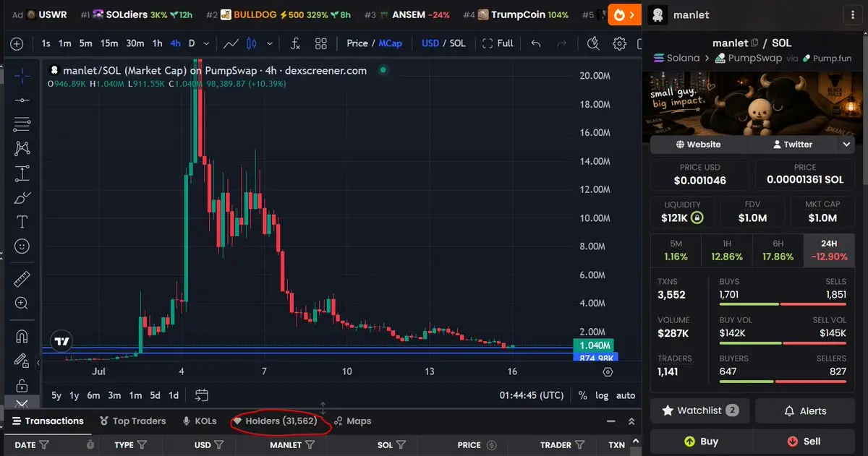The image size is (868, 456).
Task: Toggle log scale on chart
Action: (x=602, y=395)
